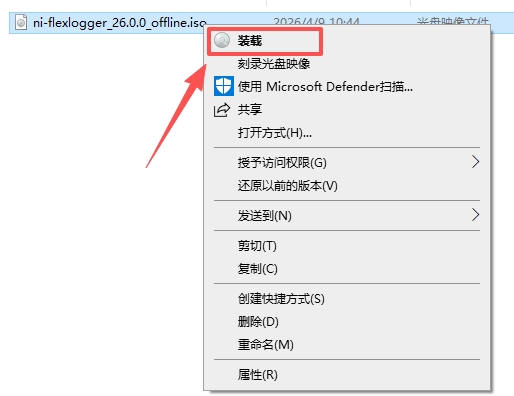Expand the 发送到(N) submenu arrow
This screenshot has height=396, width=514.
(475, 215)
